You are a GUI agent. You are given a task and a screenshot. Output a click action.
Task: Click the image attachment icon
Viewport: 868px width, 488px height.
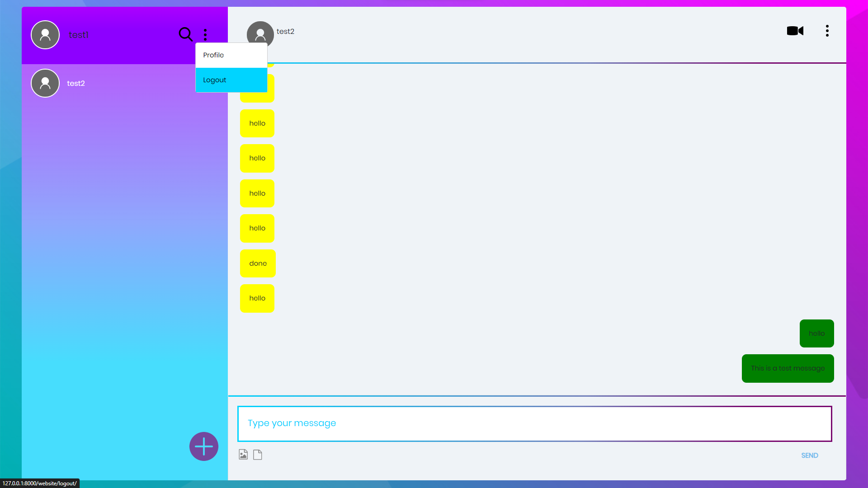coord(243,455)
